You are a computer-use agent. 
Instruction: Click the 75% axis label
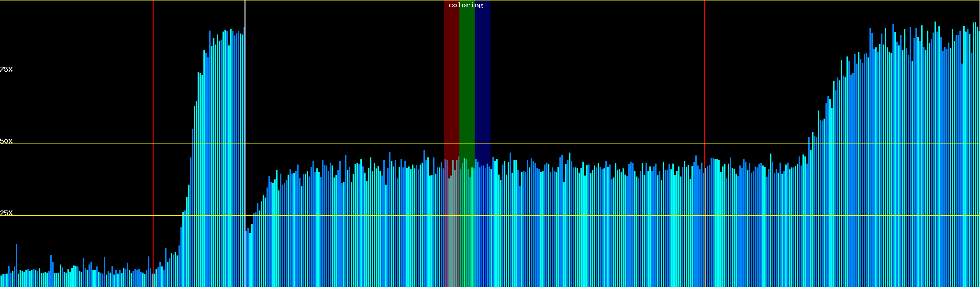(6, 69)
